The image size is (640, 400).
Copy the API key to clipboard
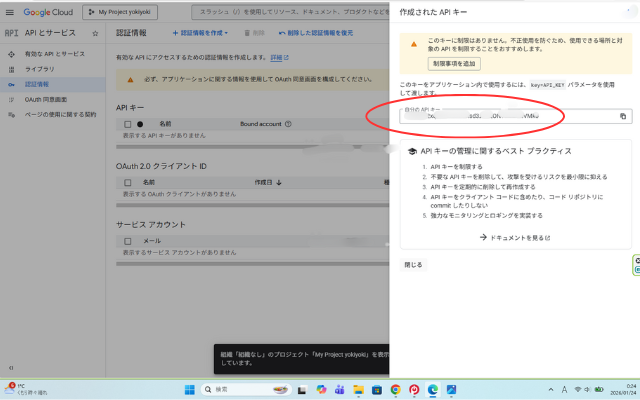622,116
